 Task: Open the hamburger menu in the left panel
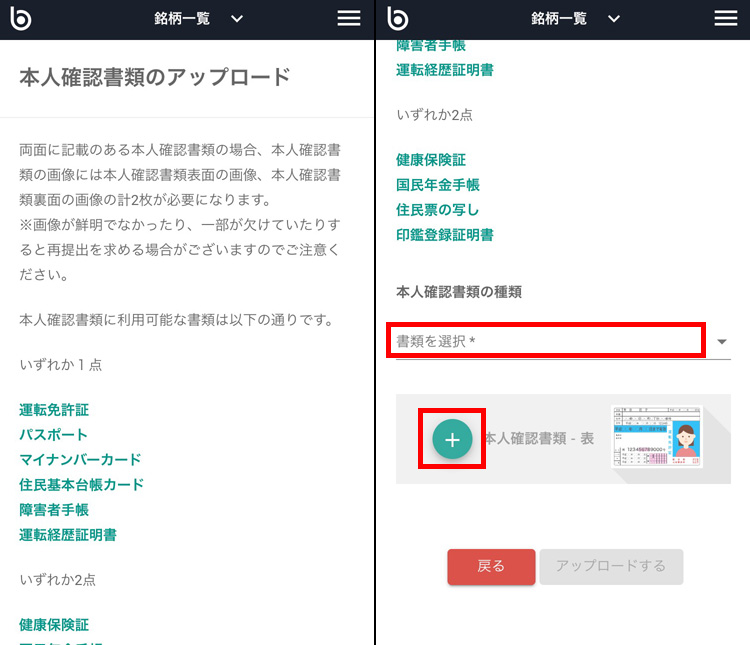click(349, 19)
